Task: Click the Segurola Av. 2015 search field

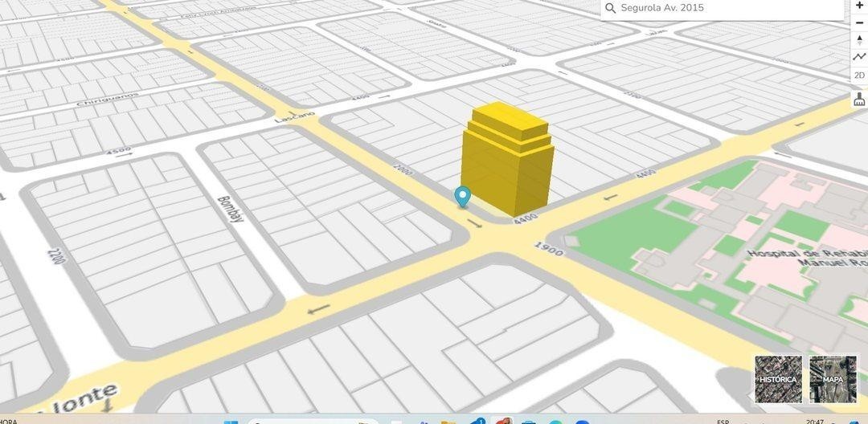Action: click(x=723, y=8)
